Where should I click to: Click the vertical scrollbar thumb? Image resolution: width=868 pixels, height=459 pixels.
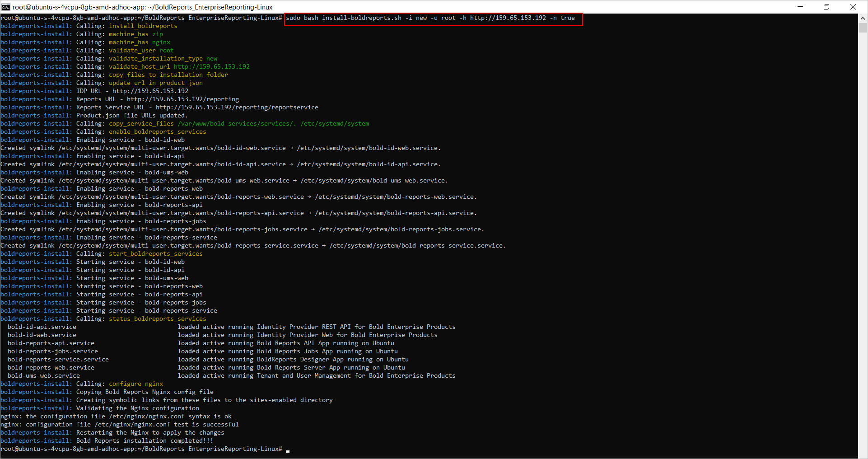[x=863, y=28]
